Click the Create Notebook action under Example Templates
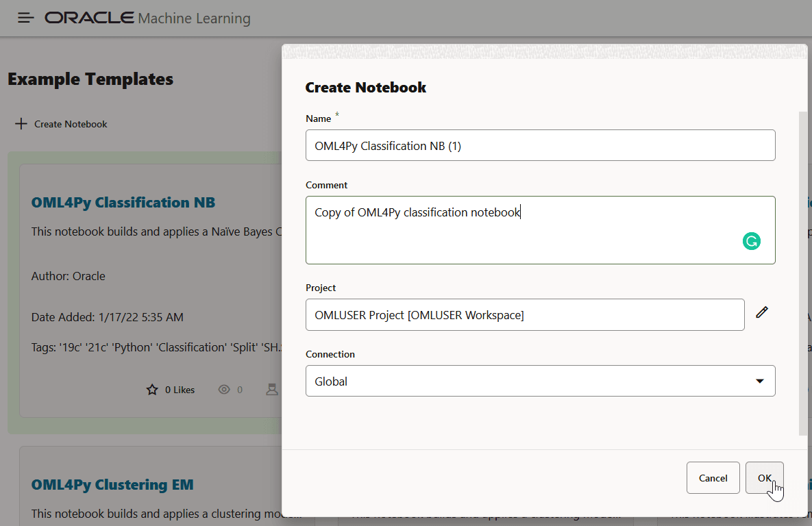This screenshot has height=526, width=812. 71,124
